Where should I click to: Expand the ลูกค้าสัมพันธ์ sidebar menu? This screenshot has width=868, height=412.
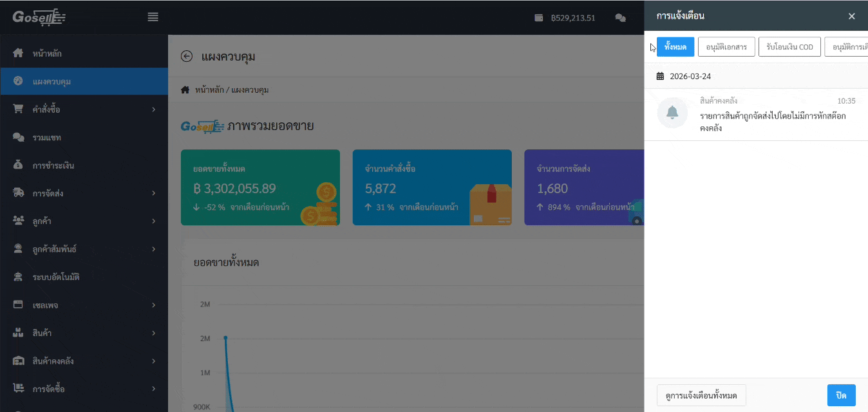[84, 249]
